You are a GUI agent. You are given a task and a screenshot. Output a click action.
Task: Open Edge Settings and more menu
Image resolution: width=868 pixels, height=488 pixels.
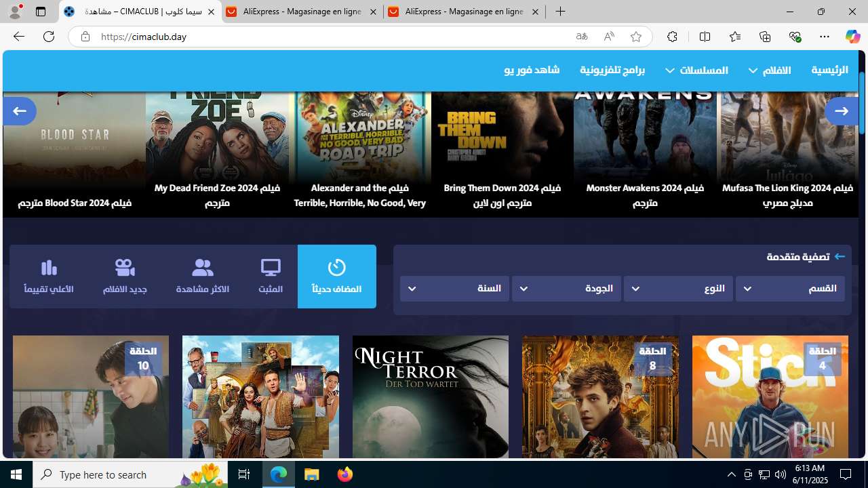click(825, 37)
